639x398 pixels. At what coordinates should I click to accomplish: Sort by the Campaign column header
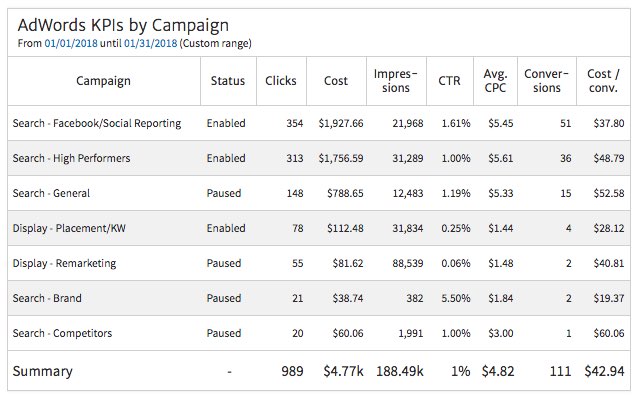(104, 81)
